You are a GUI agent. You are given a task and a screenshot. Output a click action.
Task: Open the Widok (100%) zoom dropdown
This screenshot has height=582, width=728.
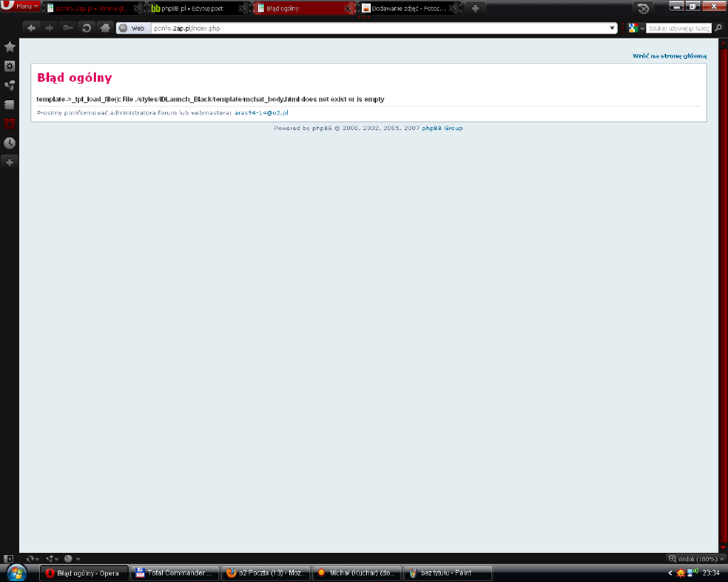coord(693,559)
